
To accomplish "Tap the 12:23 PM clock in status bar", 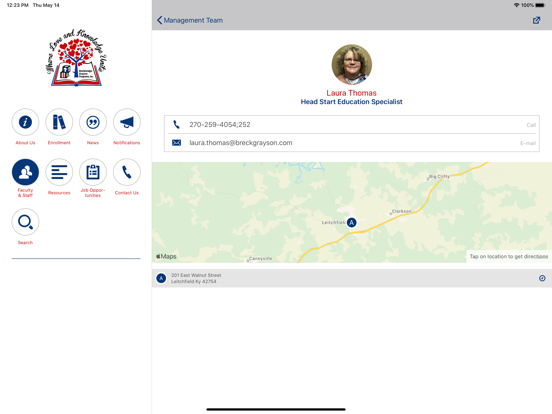I will pyautogui.click(x=18, y=5).
